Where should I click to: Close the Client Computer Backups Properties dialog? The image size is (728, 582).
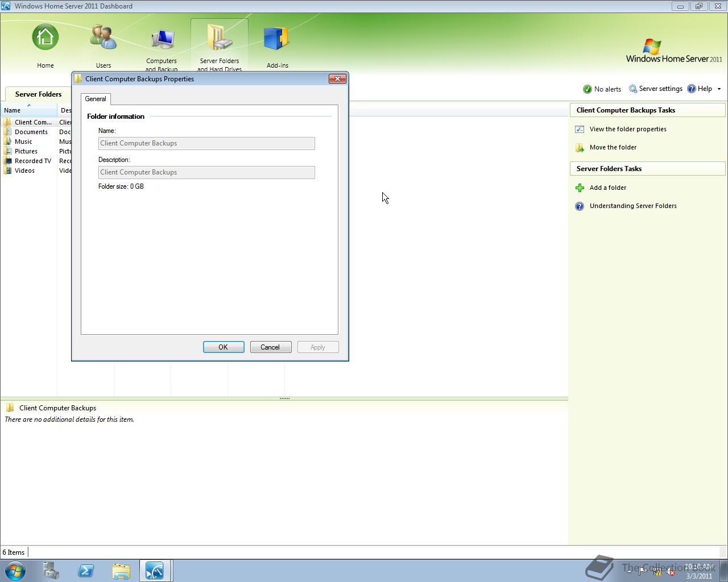tap(337, 78)
